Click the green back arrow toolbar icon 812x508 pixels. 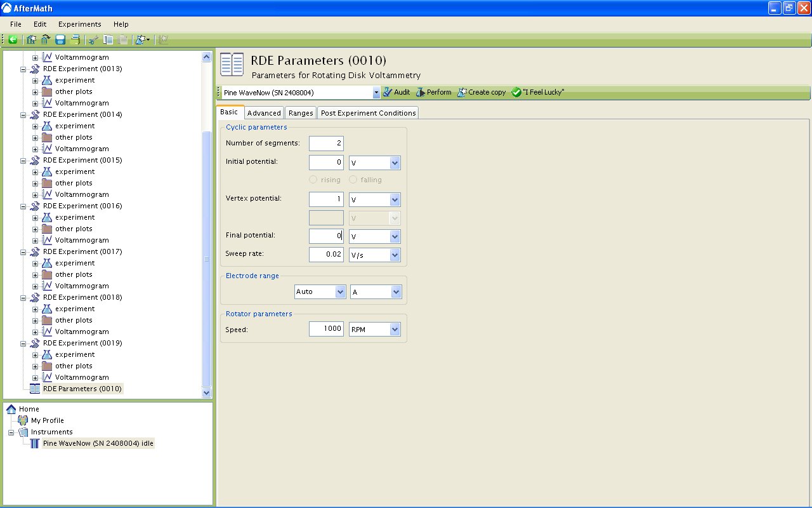(x=13, y=39)
